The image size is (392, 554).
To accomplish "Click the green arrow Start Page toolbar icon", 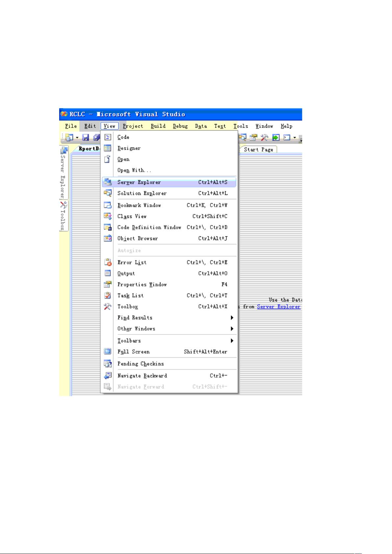I will click(276, 137).
